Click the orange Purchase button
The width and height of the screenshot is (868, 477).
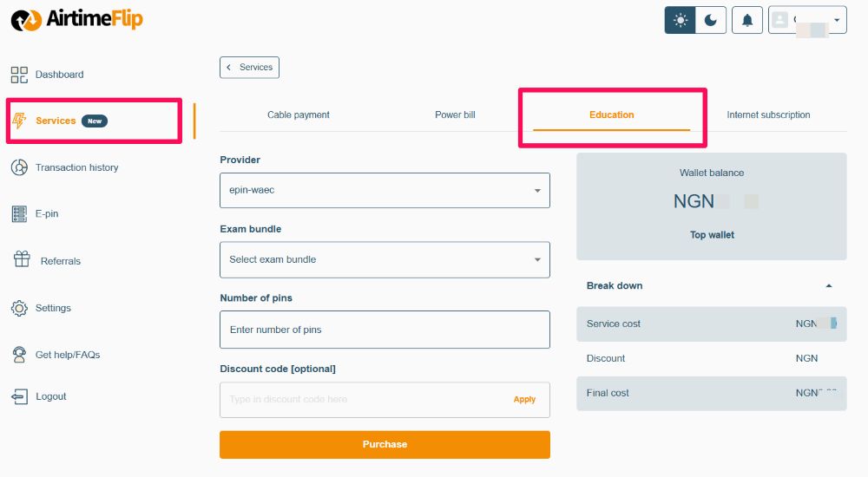385,444
